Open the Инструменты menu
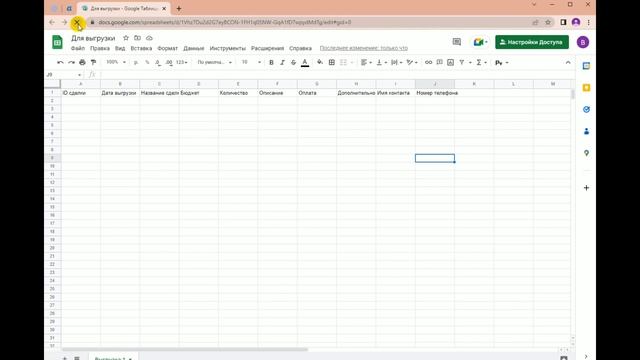Image resolution: width=640 pixels, height=360 pixels. (228, 48)
